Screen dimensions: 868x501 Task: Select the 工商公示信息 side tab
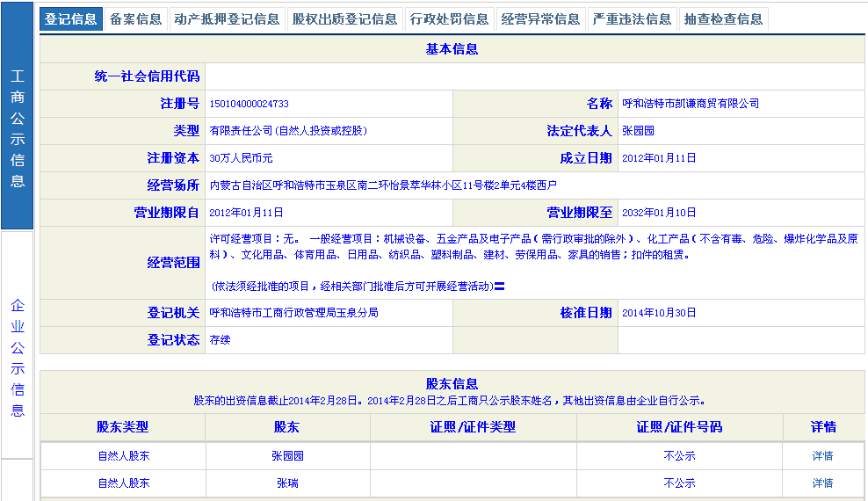tap(18, 129)
